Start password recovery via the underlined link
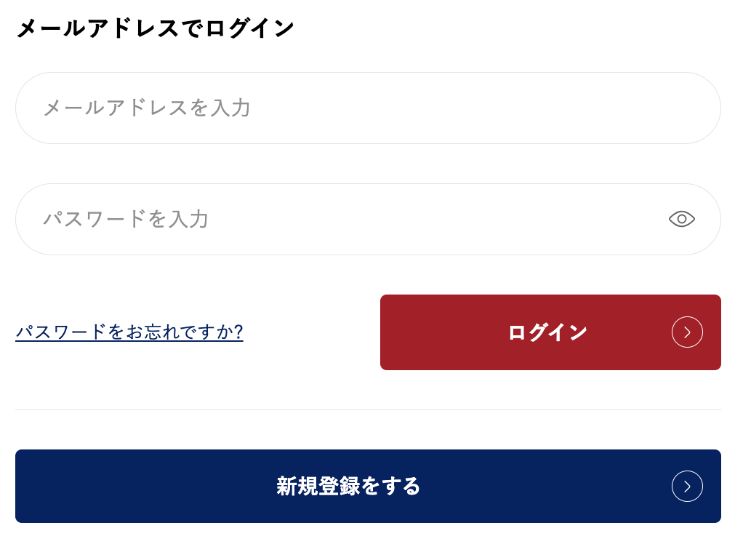The height and width of the screenshot is (560, 743). click(129, 332)
